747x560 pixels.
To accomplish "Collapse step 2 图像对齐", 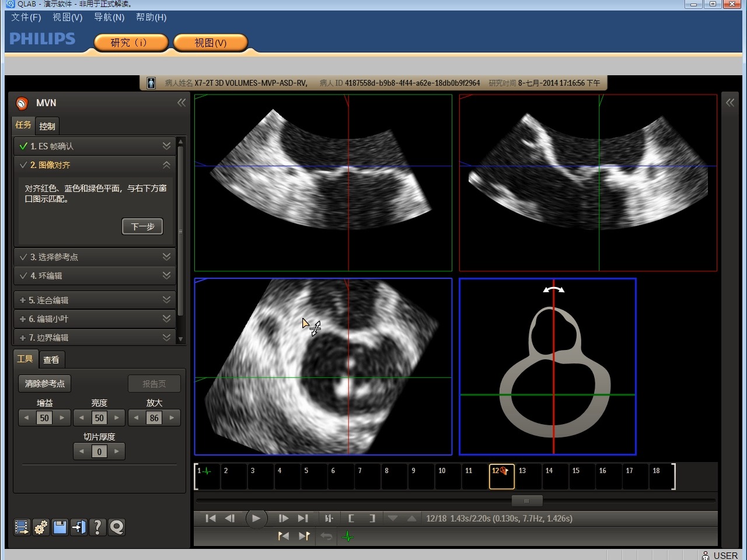I will coord(166,165).
